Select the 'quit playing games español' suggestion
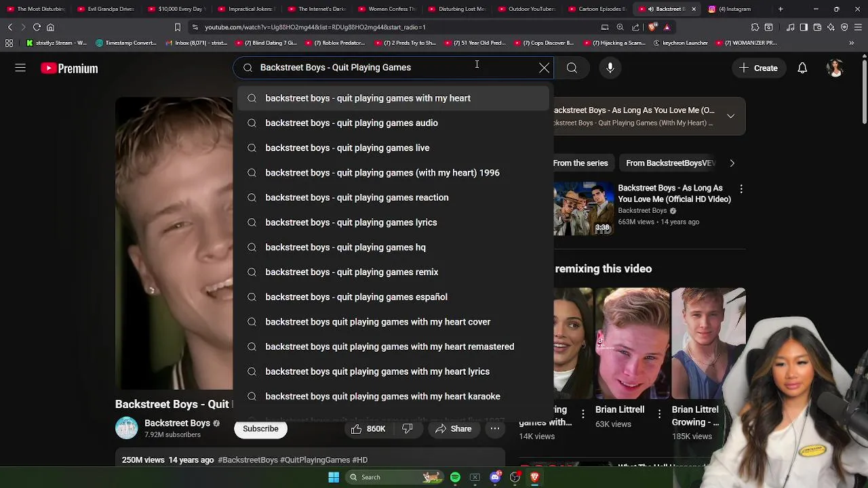This screenshot has height=488, width=868. pos(393,297)
